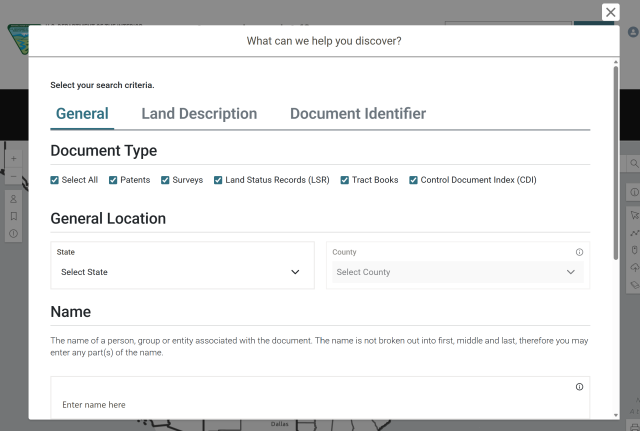This screenshot has height=431, width=640.
Task: Click the map zoom out minus button
Action: 13,176
